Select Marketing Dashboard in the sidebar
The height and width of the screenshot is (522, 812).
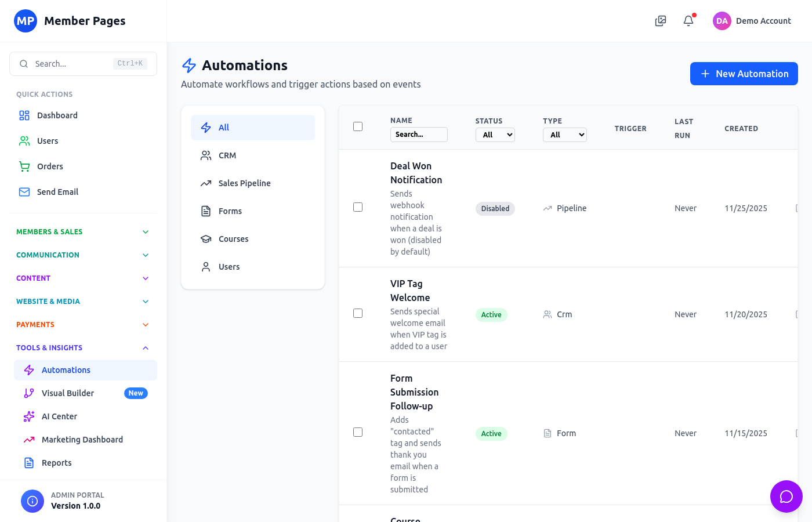coord(81,439)
